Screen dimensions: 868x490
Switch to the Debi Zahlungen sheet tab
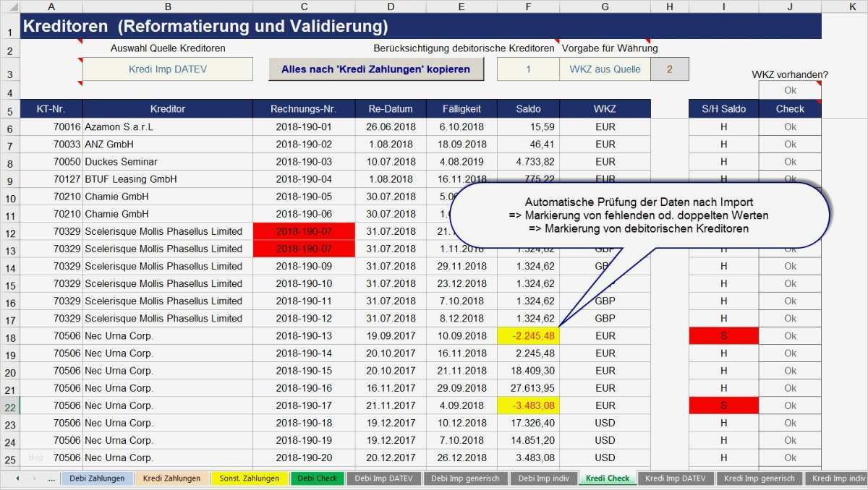point(97,478)
